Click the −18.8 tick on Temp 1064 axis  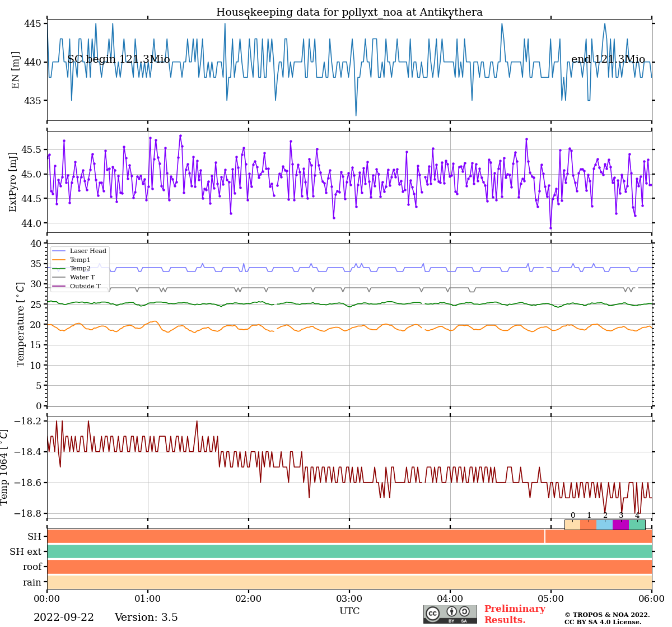[x=28, y=513]
